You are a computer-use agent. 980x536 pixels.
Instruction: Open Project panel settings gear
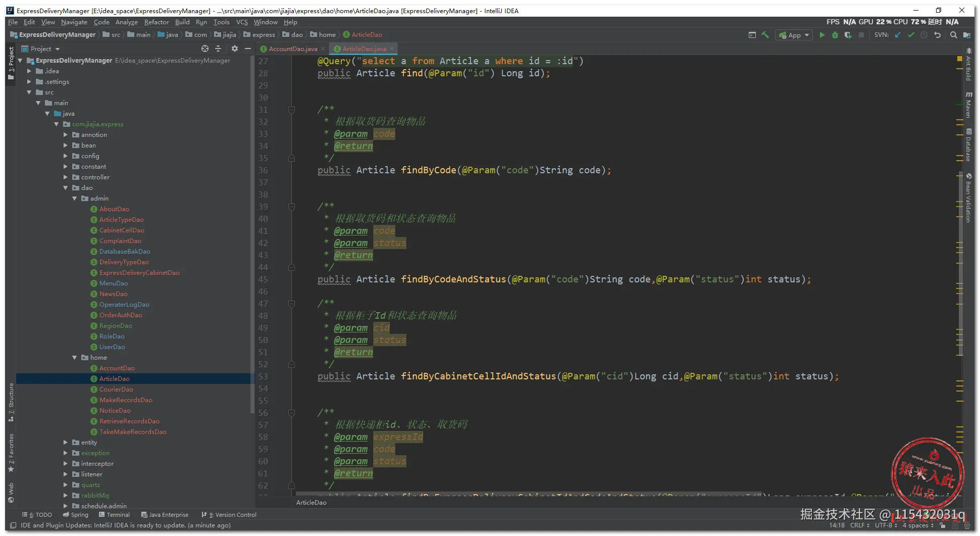(x=235, y=48)
